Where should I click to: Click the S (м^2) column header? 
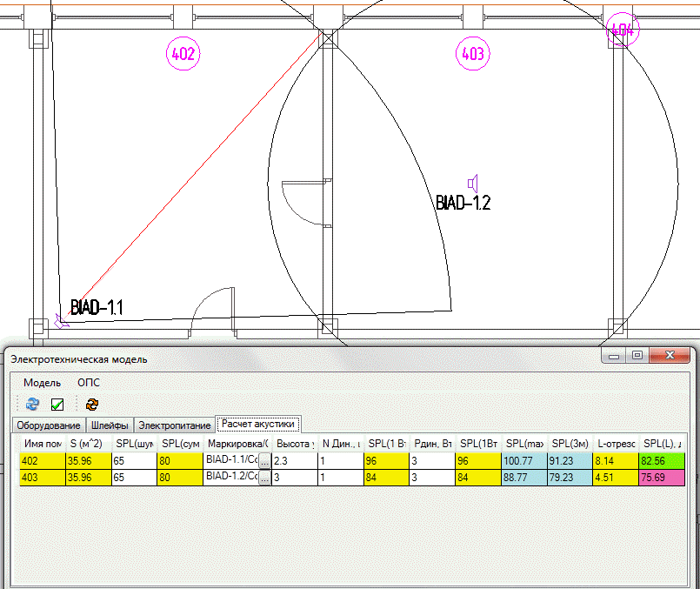tap(89, 444)
